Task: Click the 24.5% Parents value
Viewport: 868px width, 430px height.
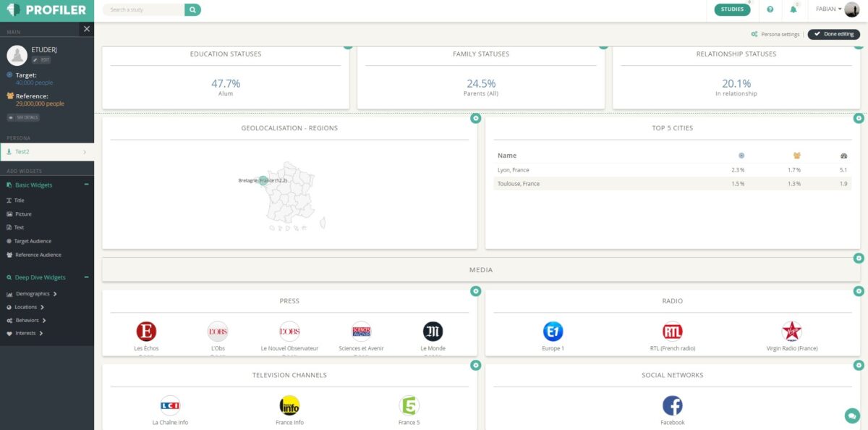Action: point(481,84)
